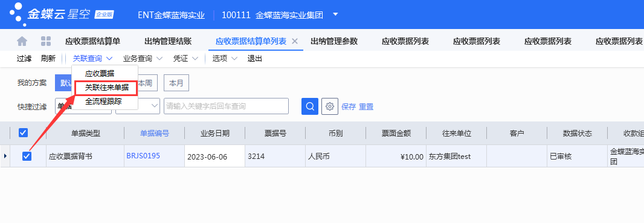
Task: Click the row indicator arrow for BRJS0195
Action: [x=5, y=156]
